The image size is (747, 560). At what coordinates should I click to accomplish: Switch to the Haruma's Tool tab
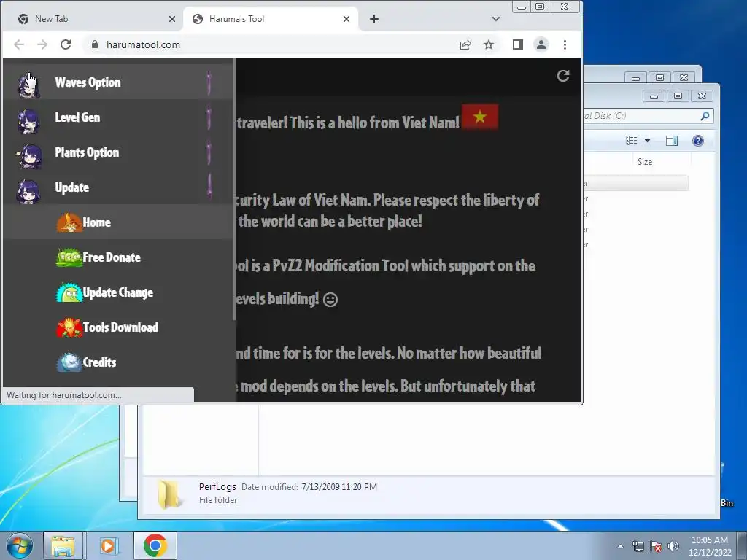[270, 19]
